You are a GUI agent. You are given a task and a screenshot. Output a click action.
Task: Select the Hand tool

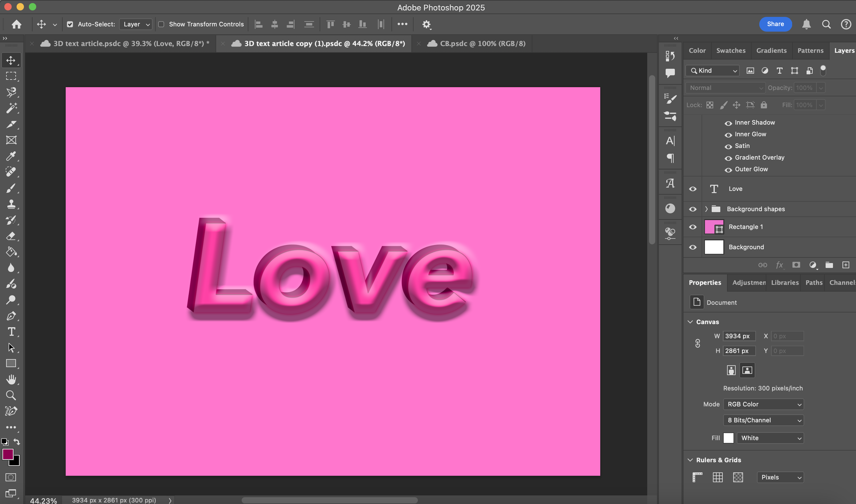pos(11,379)
